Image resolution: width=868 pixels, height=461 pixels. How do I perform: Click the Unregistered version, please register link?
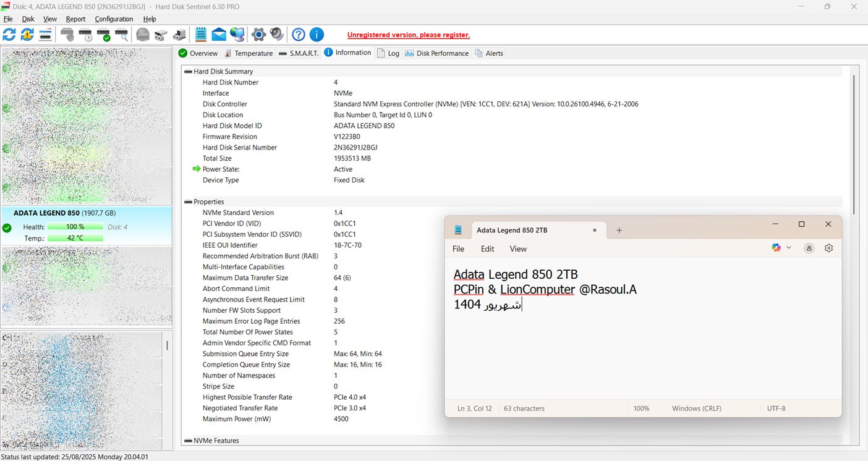[409, 35]
